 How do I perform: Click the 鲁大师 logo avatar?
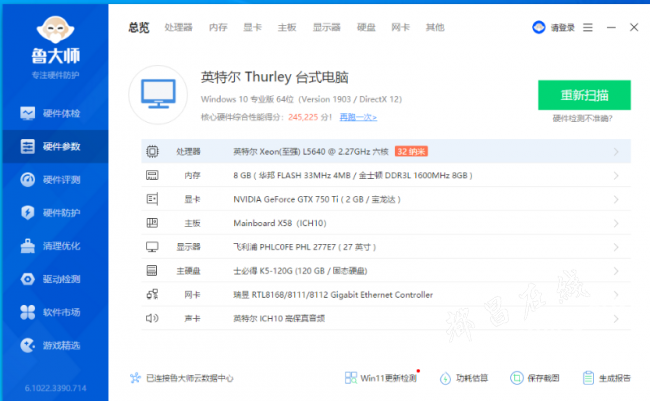point(55,29)
